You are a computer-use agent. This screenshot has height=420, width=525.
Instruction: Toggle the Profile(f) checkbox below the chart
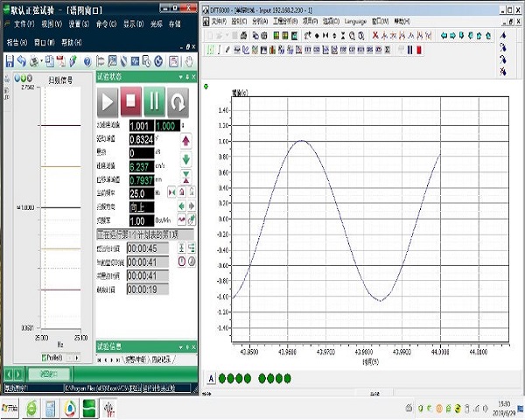(x=45, y=358)
